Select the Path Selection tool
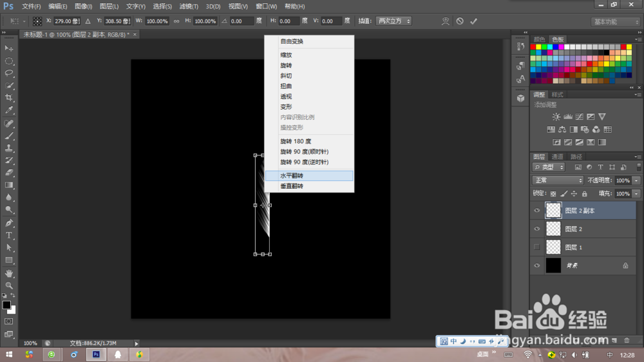The height and width of the screenshot is (362, 644). (8, 248)
